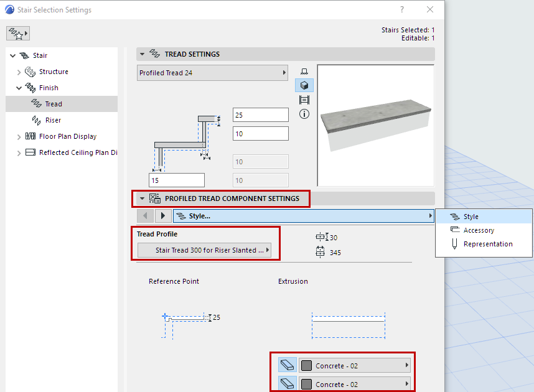
Task: Click the Style menu item icon
Action: (x=455, y=217)
